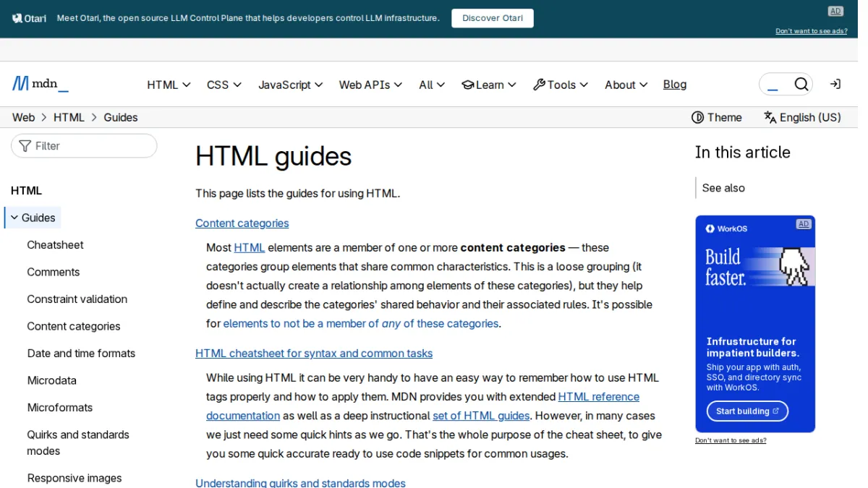Select Content categories in the sidebar

(x=74, y=326)
